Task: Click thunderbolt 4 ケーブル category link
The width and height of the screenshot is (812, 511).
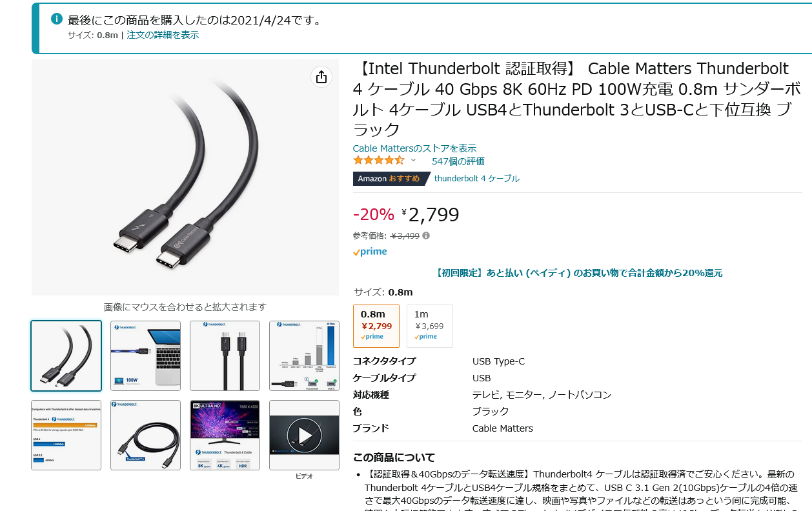Action: click(x=477, y=178)
